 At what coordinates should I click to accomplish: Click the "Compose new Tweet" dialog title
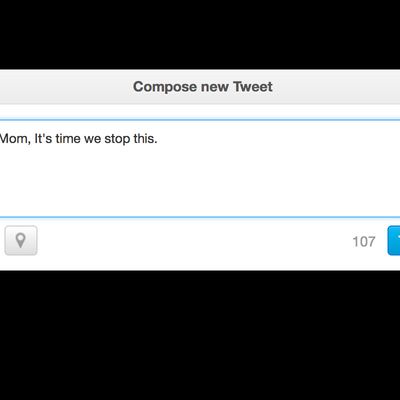(203, 87)
